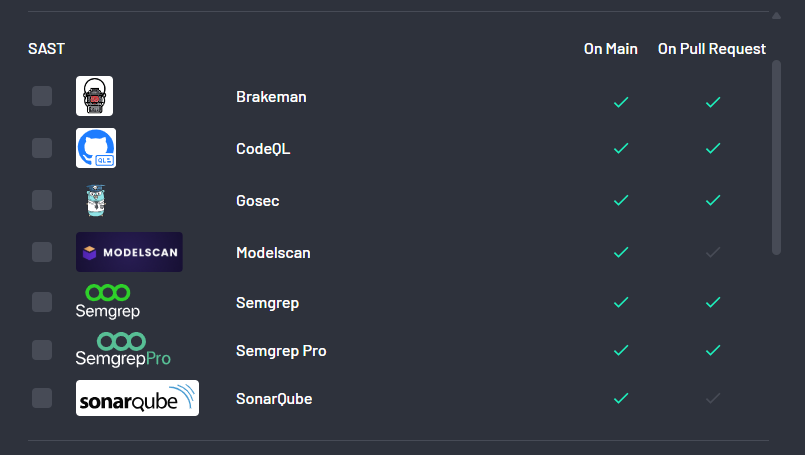Click the Brakeman logo icon

coord(94,96)
